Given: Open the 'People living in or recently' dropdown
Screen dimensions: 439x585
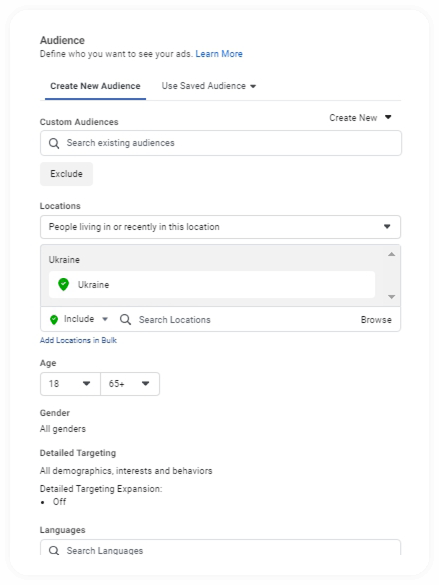Looking at the screenshot, I should 220,227.
